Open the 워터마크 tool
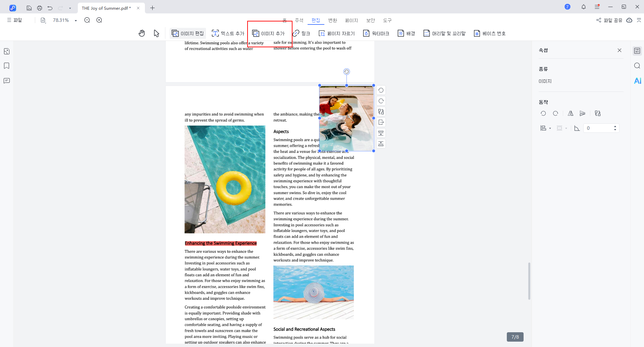This screenshot has width=644, height=347. pos(376,33)
